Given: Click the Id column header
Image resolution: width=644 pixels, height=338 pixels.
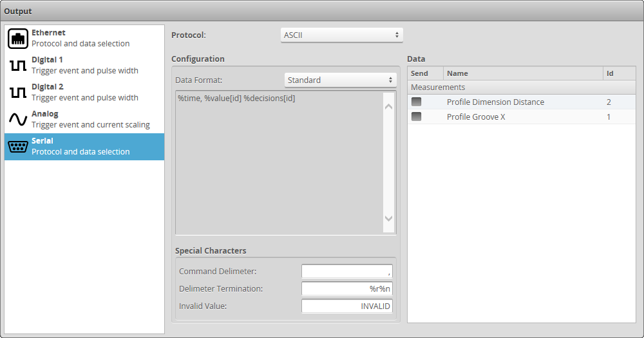Looking at the screenshot, I should pyautogui.click(x=618, y=73).
